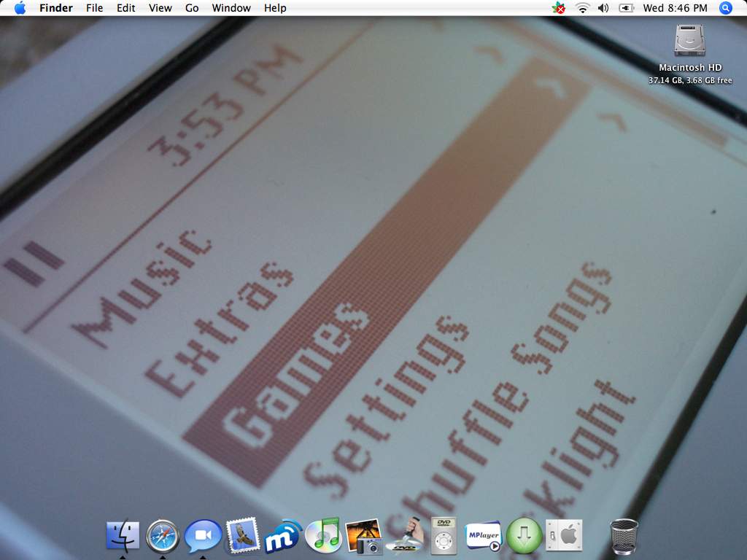The height and width of the screenshot is (560, 747).
Task: Launch MPlayer from the Dock
Action: click(483, 537)
